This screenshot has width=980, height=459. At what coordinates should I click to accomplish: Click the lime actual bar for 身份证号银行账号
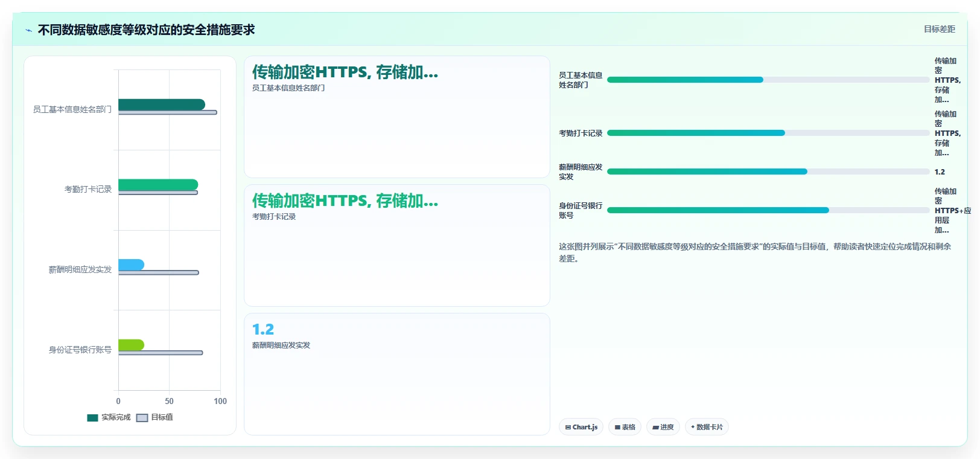point(131,345)
